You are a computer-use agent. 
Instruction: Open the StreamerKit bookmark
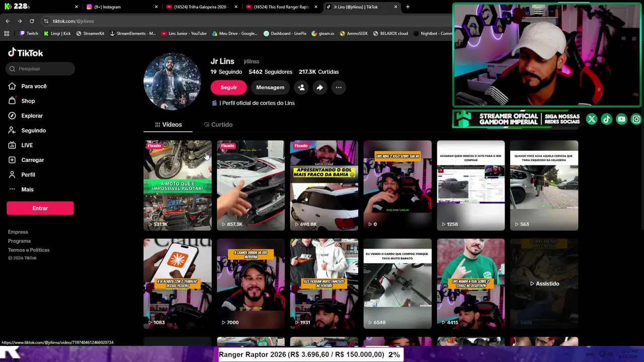click(90, 34)
